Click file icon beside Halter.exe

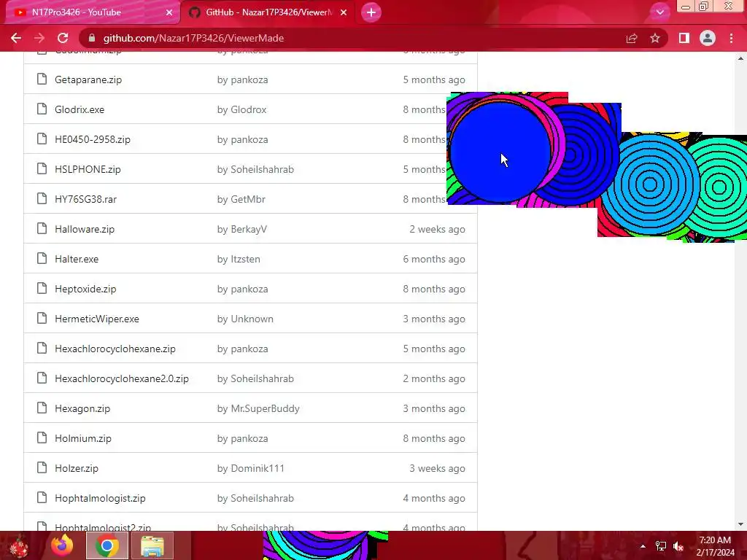pyautogui.click(x=42, y=259)
